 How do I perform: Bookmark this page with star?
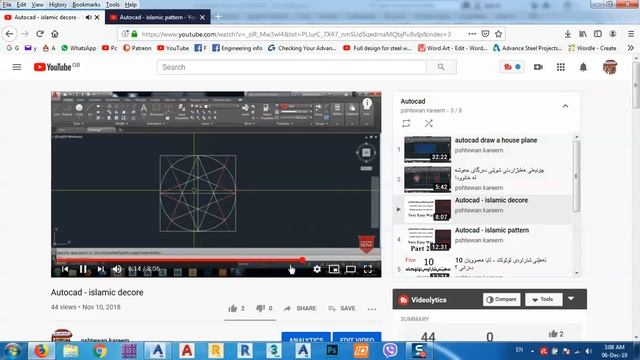pos(498,34)
